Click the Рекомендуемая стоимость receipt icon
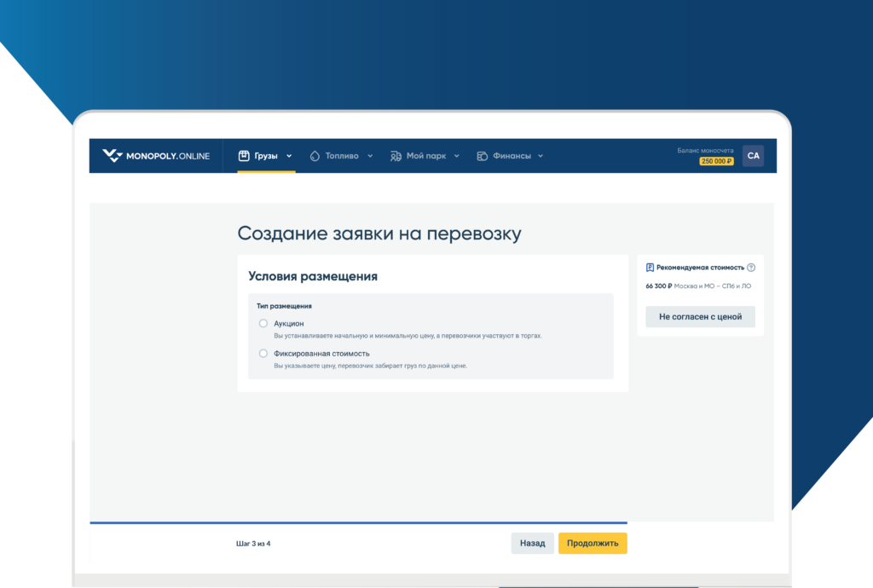 [x=650, y=268]
